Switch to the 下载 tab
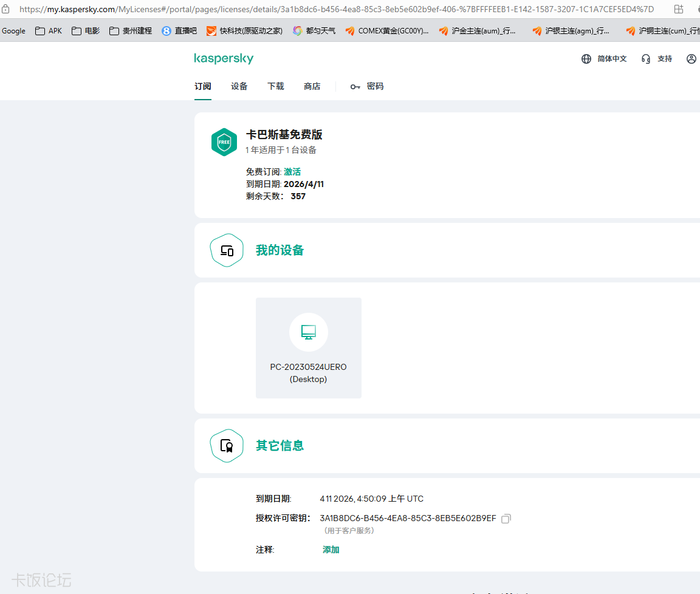Screen dimensions: 700x594 275,87
